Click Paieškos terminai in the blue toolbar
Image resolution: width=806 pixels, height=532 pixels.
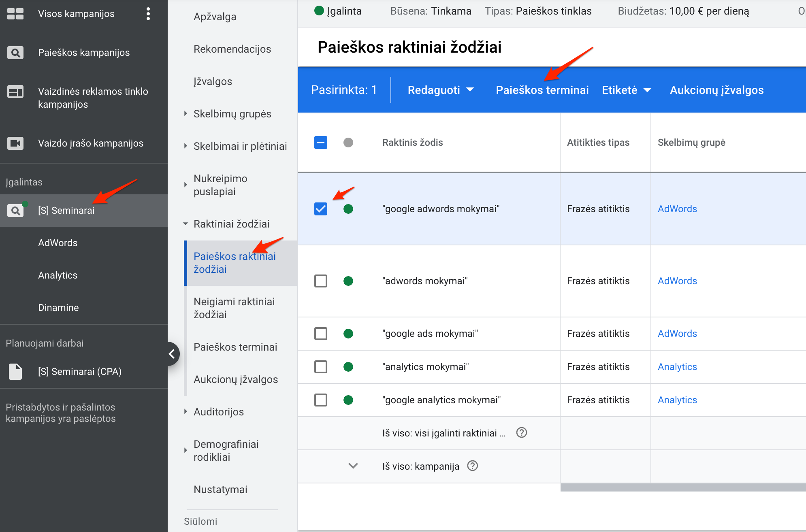(542, 90)
